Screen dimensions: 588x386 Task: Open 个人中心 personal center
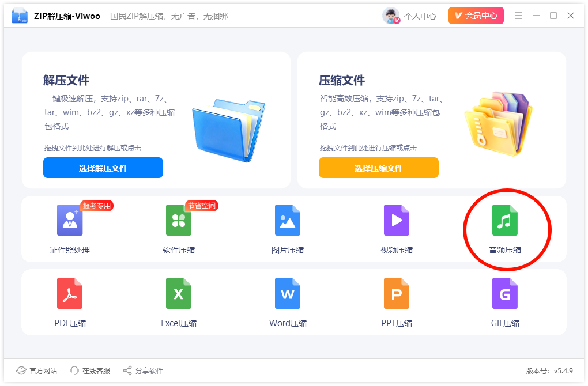click(x=420, y=16)
